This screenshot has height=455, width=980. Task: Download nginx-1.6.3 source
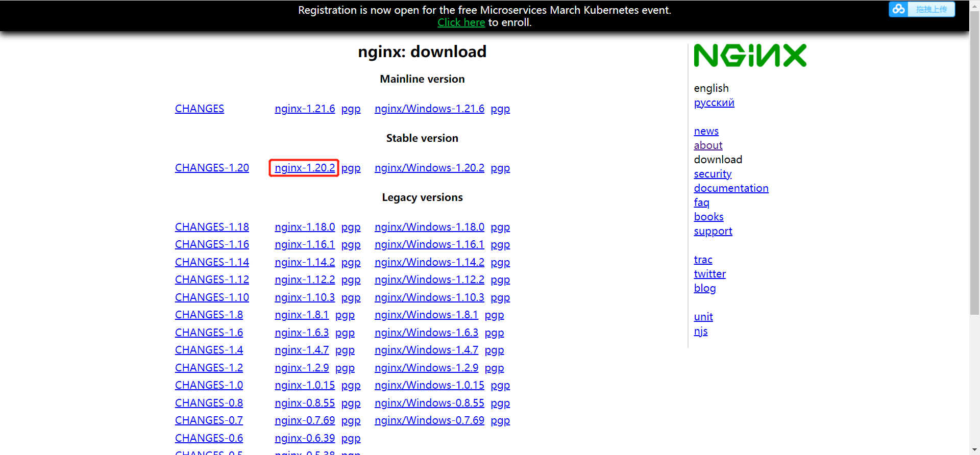302,333
